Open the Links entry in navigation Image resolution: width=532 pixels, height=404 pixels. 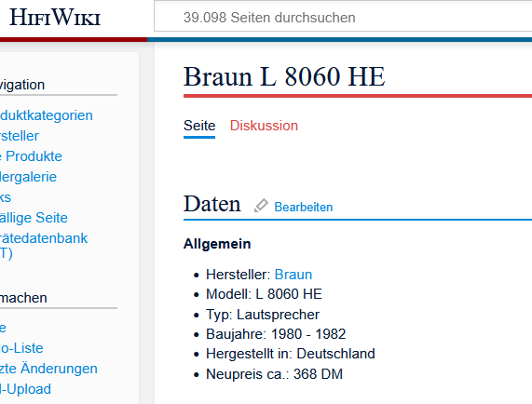coord(6,197)
